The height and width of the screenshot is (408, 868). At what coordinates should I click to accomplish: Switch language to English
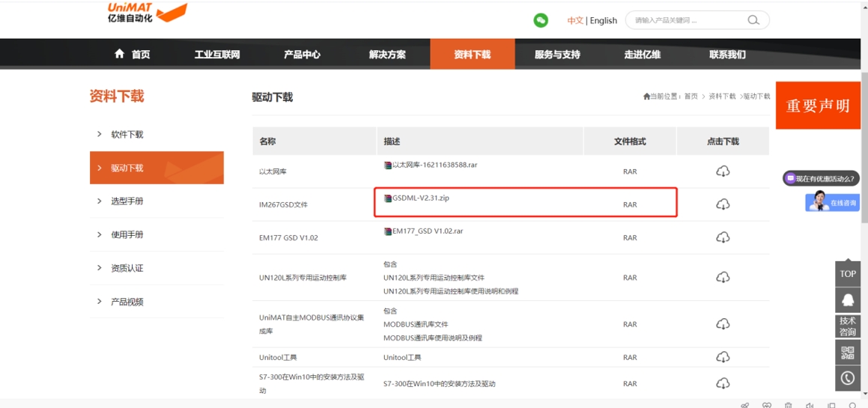(x=603, y=20)
